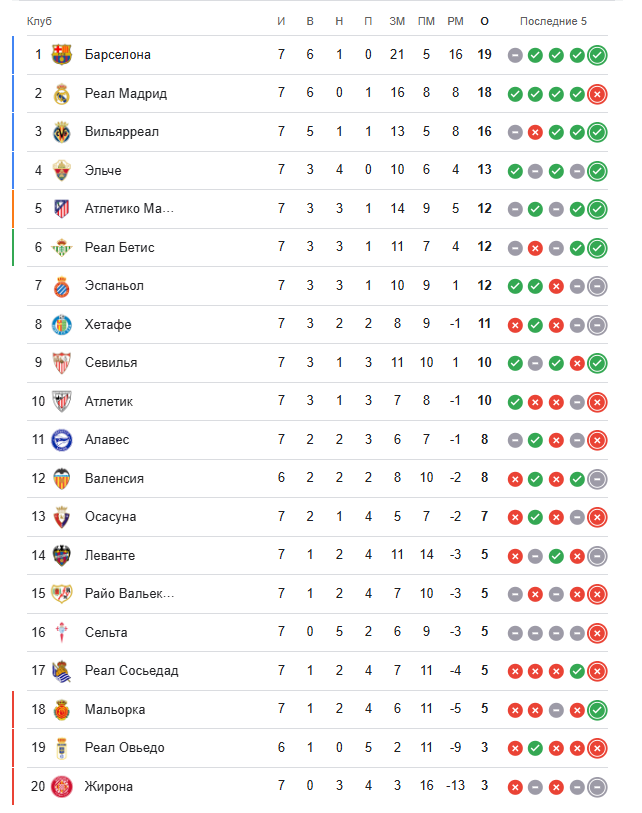Click the Villarreal yellow crest icon
Screen dimensions: 642x813
(x=62, y=132)
